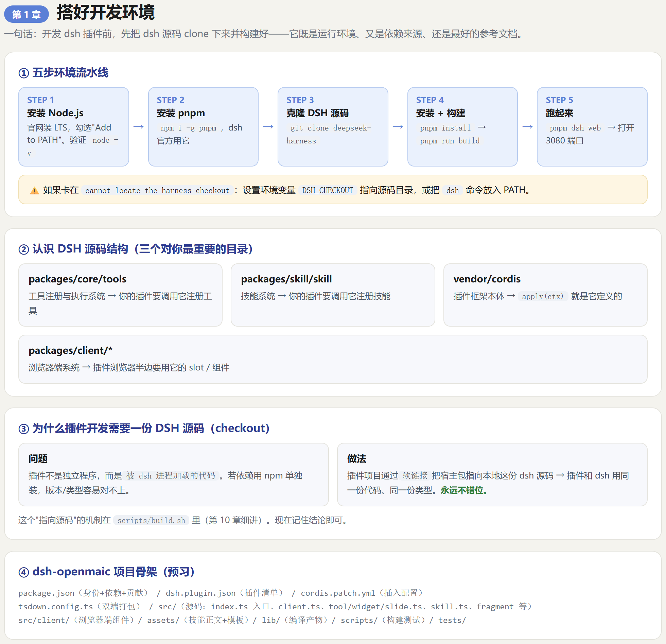Click the STEP 5 跑起来 title
Viewport: 666px width, 644px height.
559,113
